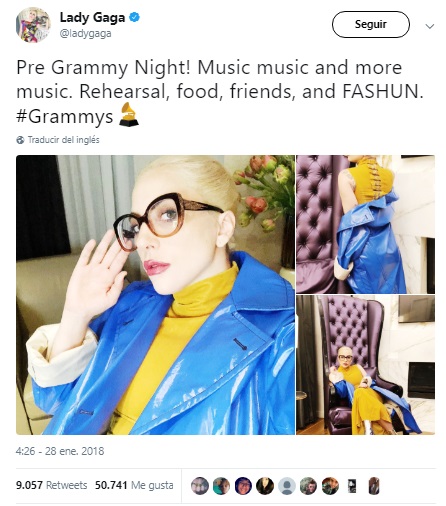Open the top-right photo showing coat back
The image size is (446, 506).
click(366, 224)
